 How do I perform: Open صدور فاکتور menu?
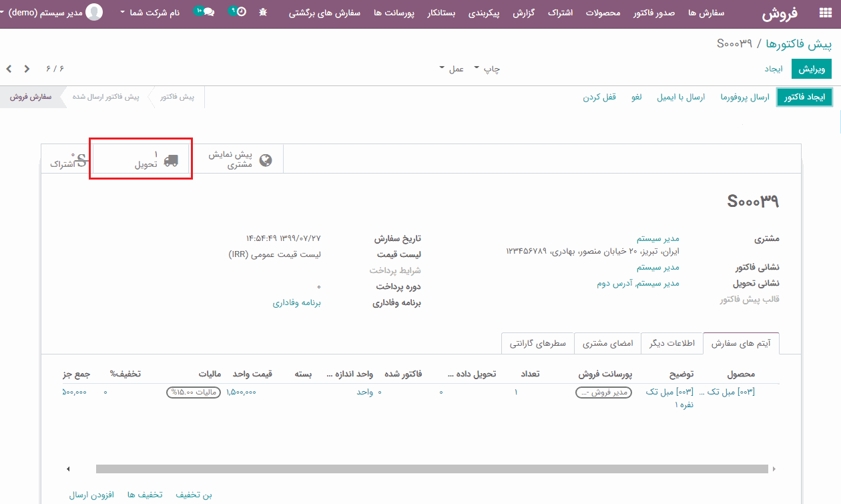tap(653, 13)
